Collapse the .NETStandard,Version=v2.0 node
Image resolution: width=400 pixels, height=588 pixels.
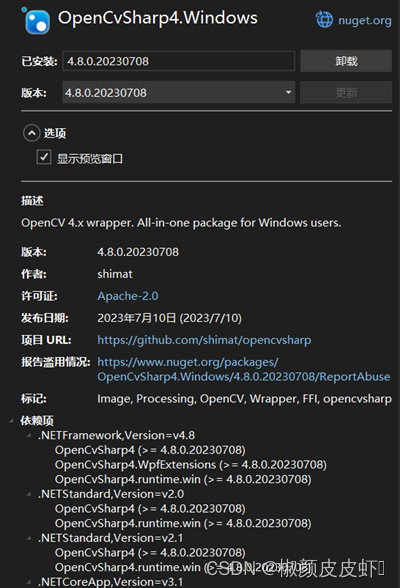pos(29,494)
